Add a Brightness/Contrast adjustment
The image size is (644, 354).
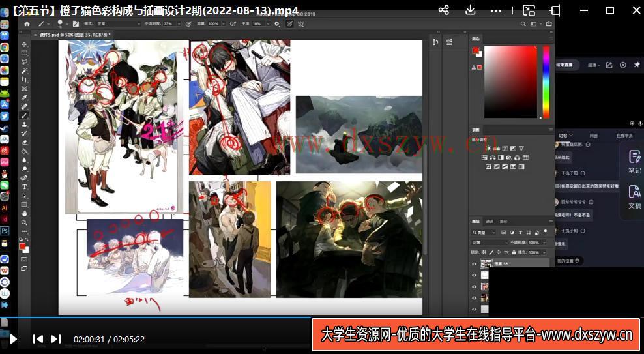pyautogui.click(x=489, y=148)
